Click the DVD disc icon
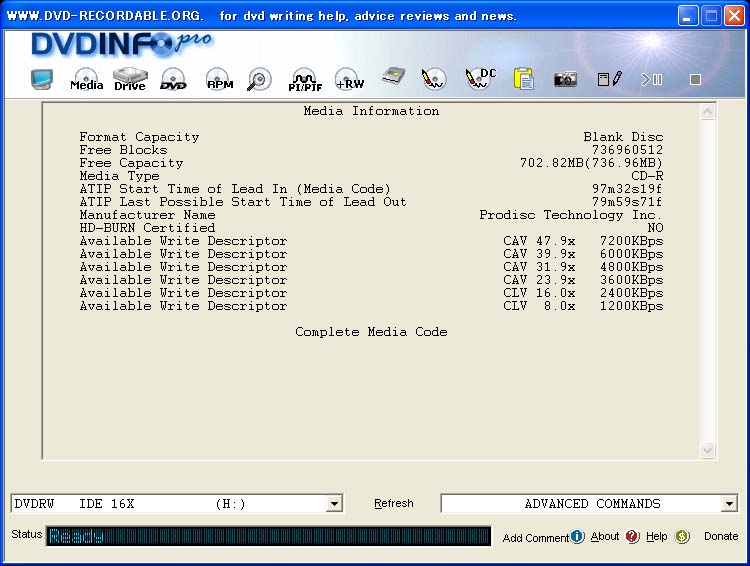The image size is (750, 566). pos(173,79)
